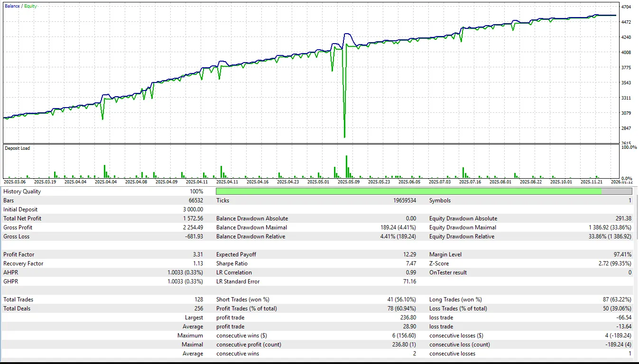Screen dimensions: 639x364
Task: Click the Long Trades (won %) label
Action: point(455,300)
